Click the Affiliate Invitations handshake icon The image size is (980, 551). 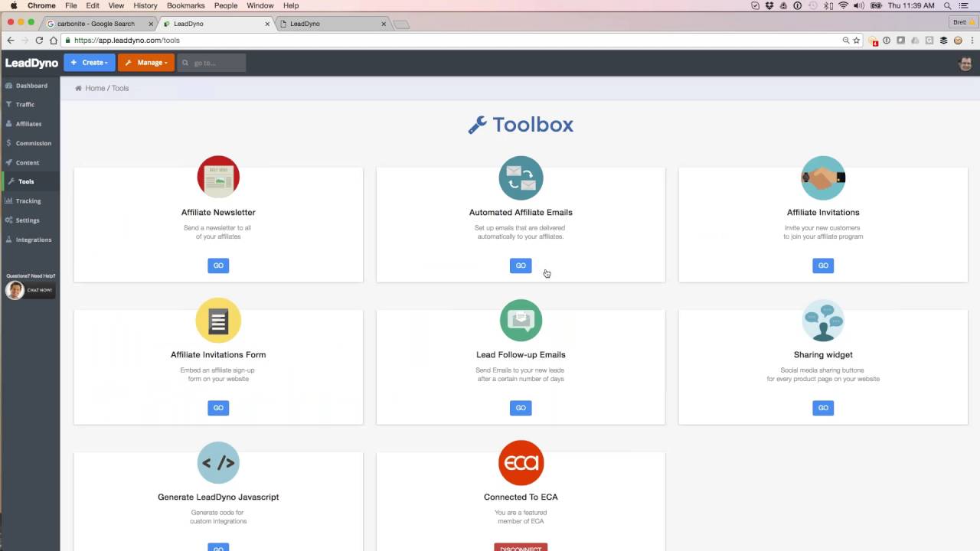click(823, 177)
